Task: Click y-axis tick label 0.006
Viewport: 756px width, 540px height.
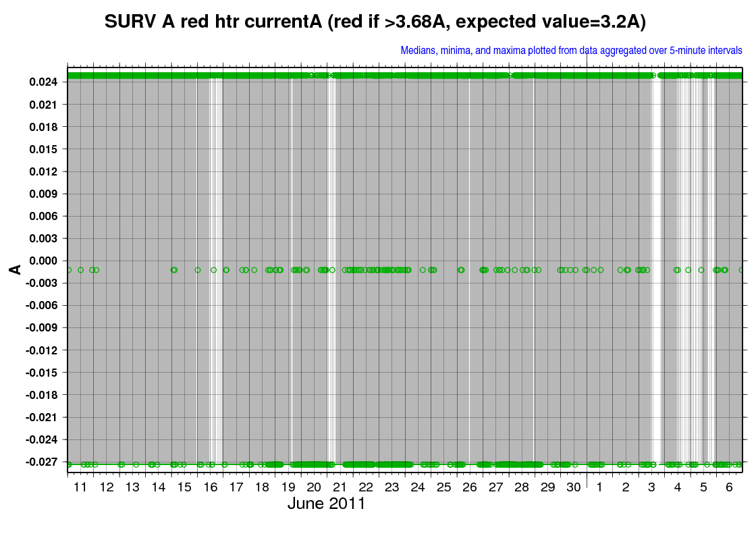Action: coord(43,216)
